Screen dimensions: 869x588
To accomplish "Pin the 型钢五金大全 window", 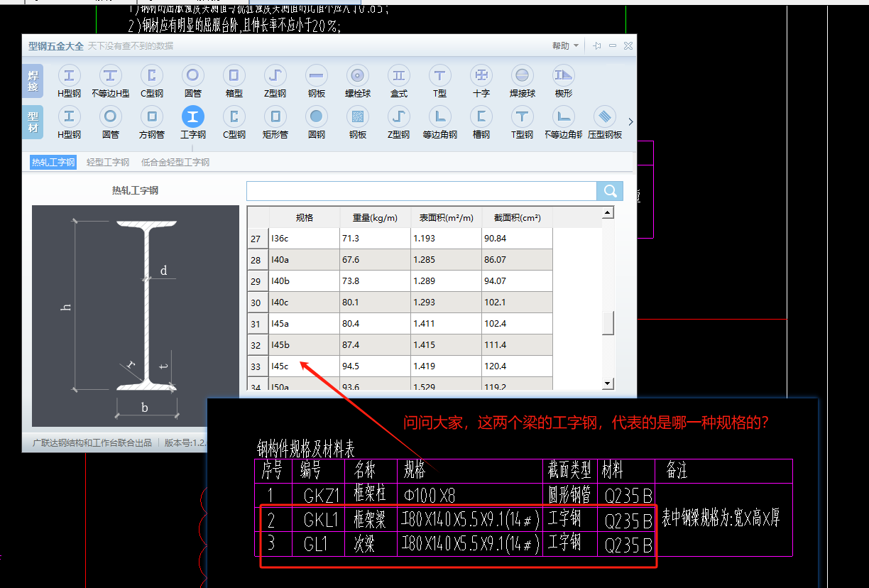I will click(x=597, y=45).
